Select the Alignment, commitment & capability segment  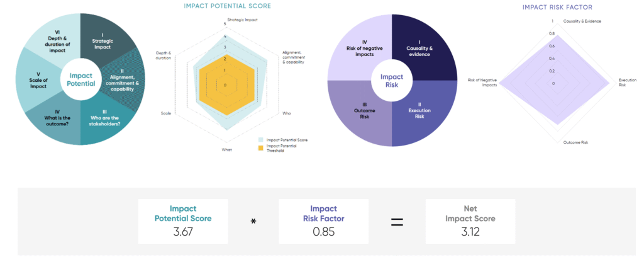(x=121, y=79)
